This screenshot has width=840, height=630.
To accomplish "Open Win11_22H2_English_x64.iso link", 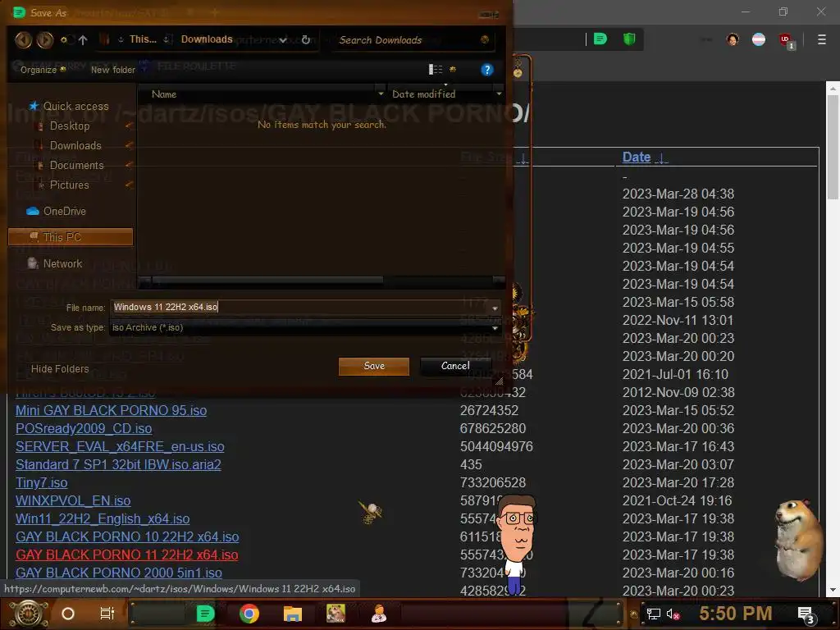I will pyautogui.click(x=103, y=519).
